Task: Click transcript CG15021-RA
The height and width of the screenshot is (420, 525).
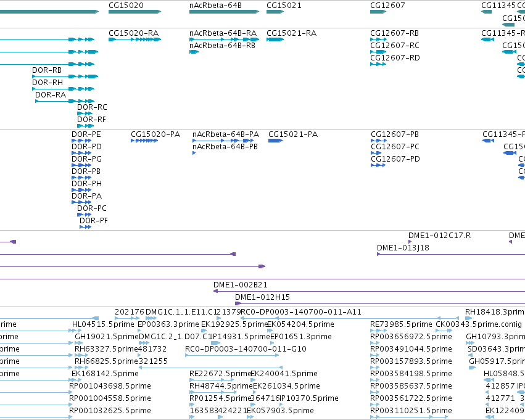Action: [x=275, y=39]
